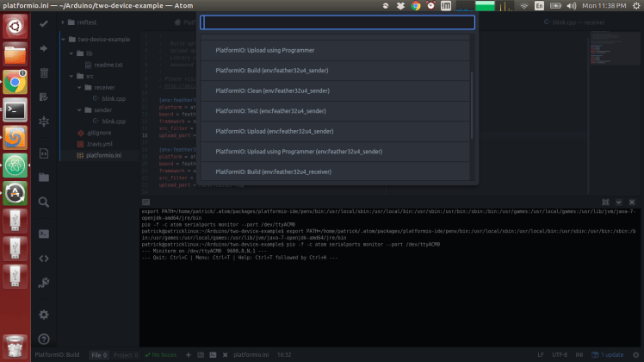Select Build (env:feather32u4_sender) command
Screen dimensions: 644x362
point(335,71)
